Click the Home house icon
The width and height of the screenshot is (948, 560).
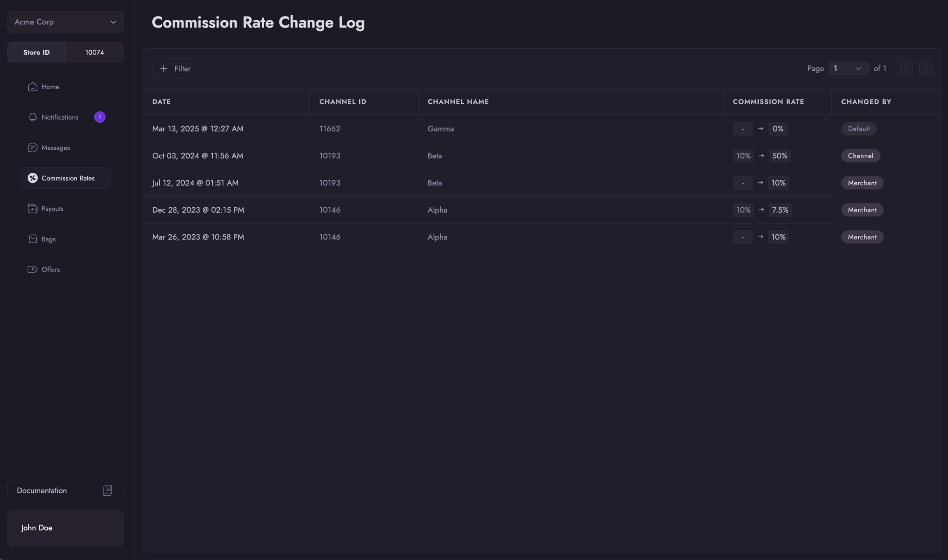point(33,87)
